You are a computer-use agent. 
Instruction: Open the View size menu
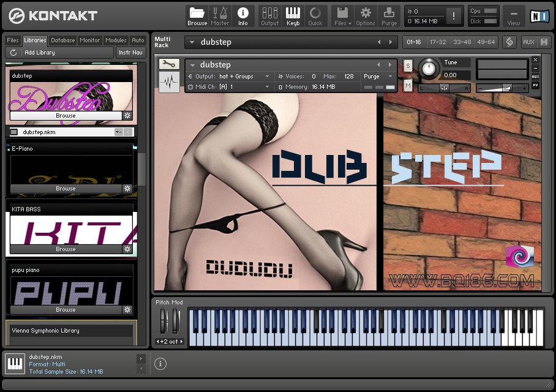(514, 17)
